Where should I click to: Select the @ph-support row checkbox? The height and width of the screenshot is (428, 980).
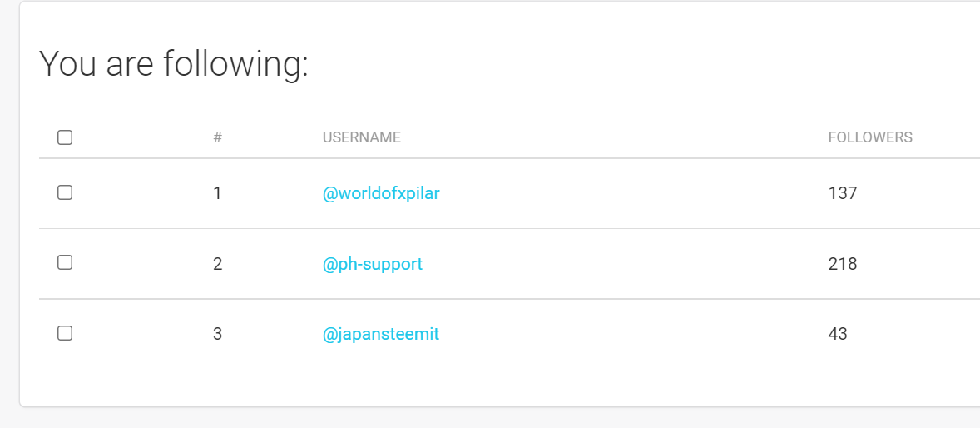(65, 262)
